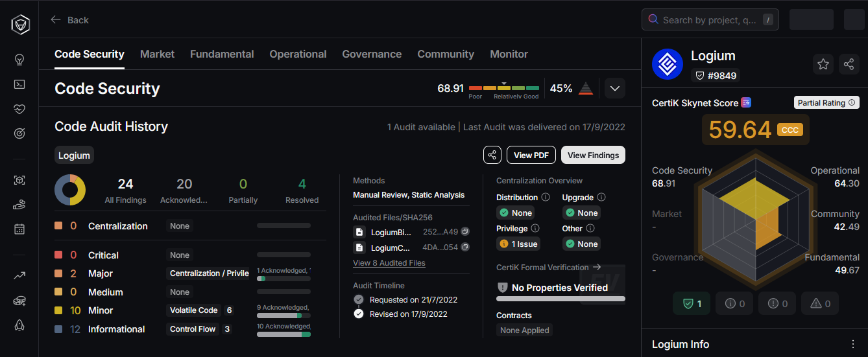Show Distribution info tooltip icon

(546, 197)
